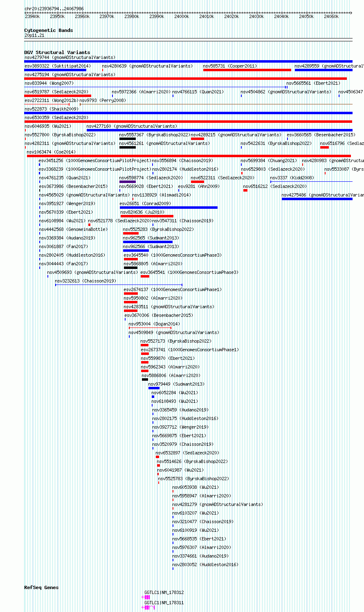Screen dimensions: 364x612
Task: Click nsv3556894 (Chaisson2019) label
Action: [x=182, y=160]
